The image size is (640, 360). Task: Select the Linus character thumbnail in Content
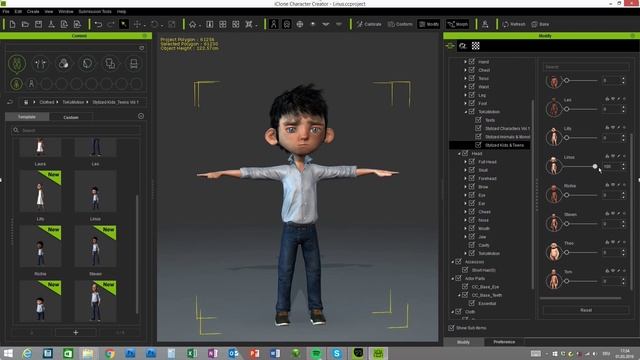tap(96, 191)
